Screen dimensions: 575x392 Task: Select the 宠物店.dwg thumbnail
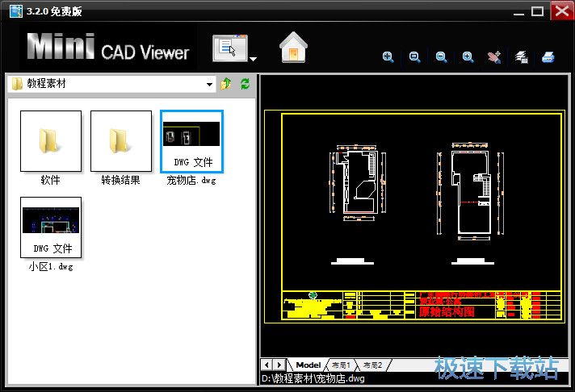(191, 141)
